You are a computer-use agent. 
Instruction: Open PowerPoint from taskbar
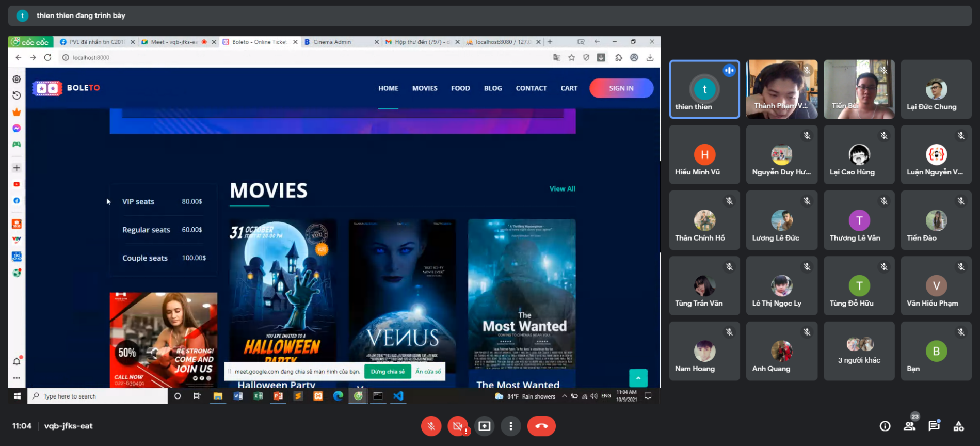tap(278, 396)
